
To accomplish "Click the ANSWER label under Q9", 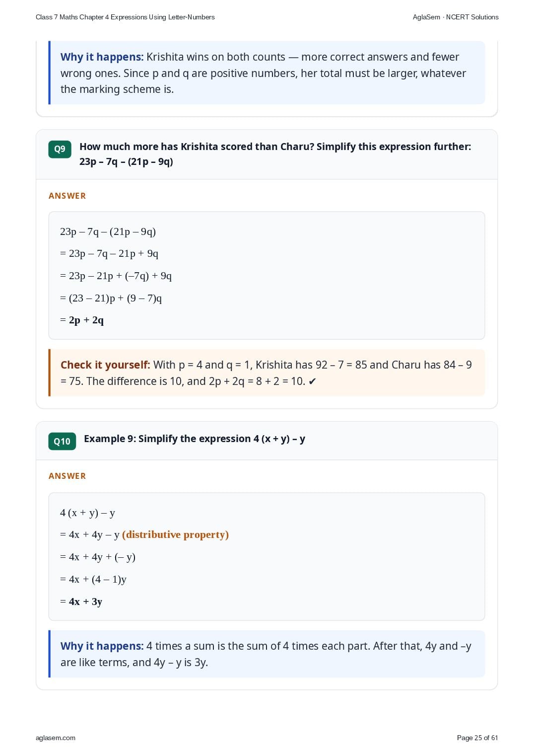I will (x=67, y=196).
